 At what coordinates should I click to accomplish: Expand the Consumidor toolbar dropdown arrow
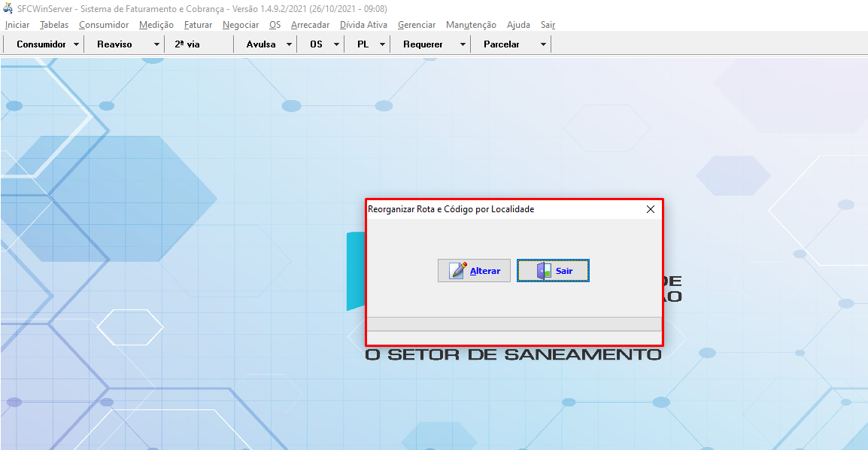(77, 44)
